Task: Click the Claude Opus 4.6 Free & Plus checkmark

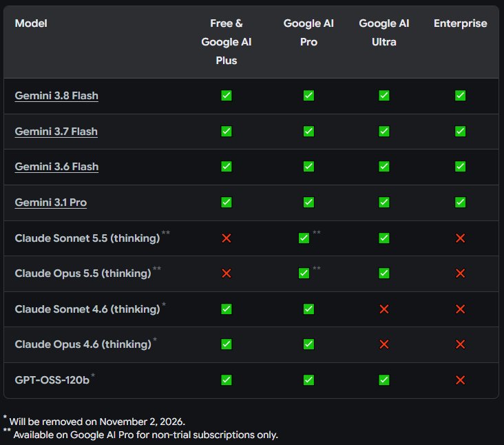Action: (227, 344)
